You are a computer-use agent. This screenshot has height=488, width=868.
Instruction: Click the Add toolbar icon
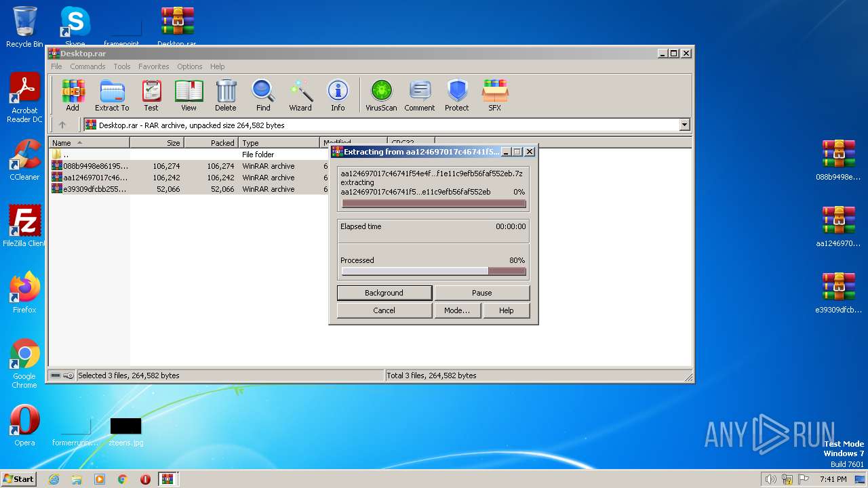(73, 96)
